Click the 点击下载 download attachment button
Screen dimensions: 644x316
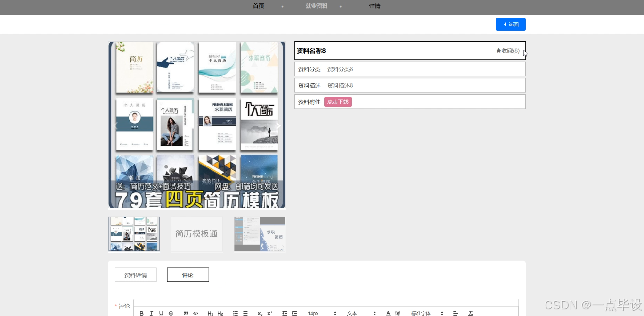tap(338, 101)
